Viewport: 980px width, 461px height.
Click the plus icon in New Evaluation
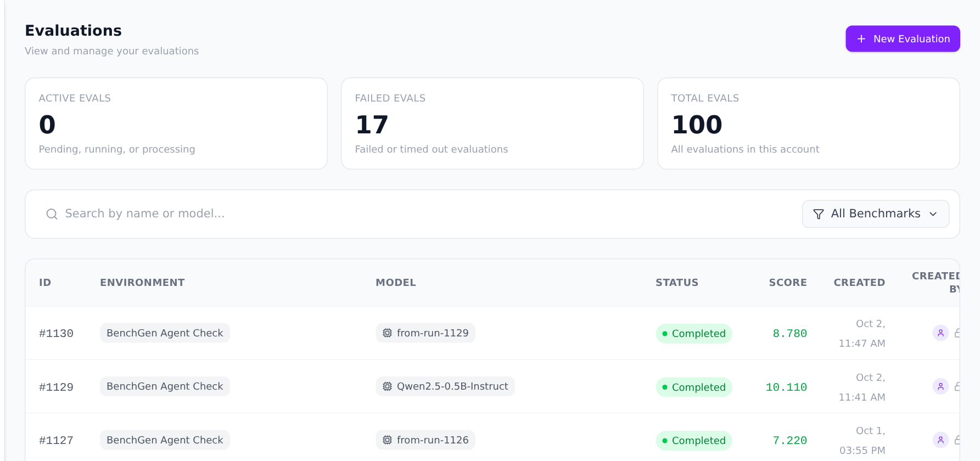pyautogui.click(x=861, y=39)
